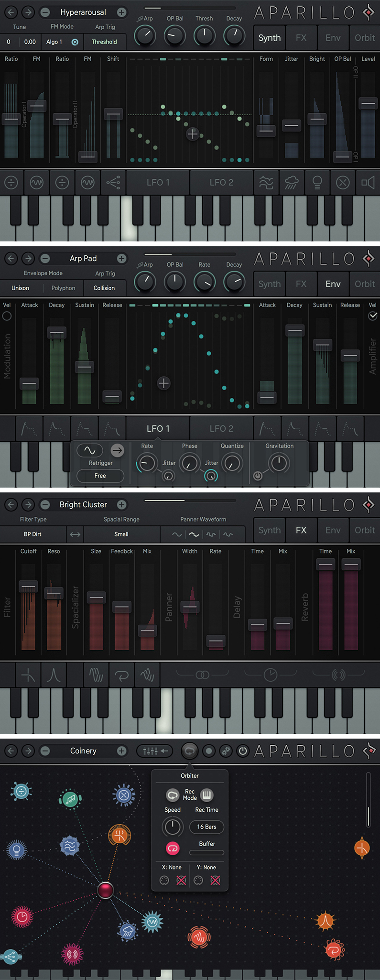Click the first filter shape icon in Bright Cluster
The height and width of the screenshot is (980, 380).
pyautogui.click(x=28, y=675)
